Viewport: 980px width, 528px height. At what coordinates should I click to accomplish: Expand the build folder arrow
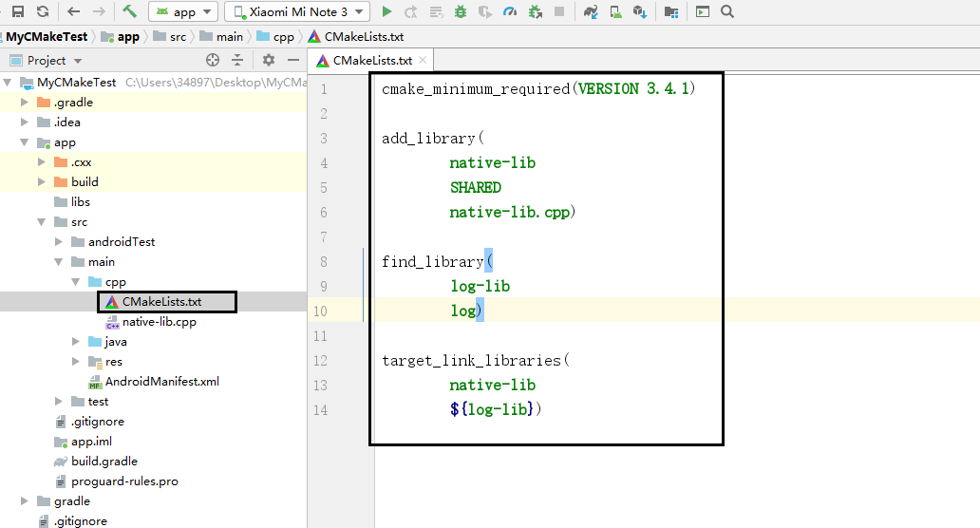(x=42, y=181)
